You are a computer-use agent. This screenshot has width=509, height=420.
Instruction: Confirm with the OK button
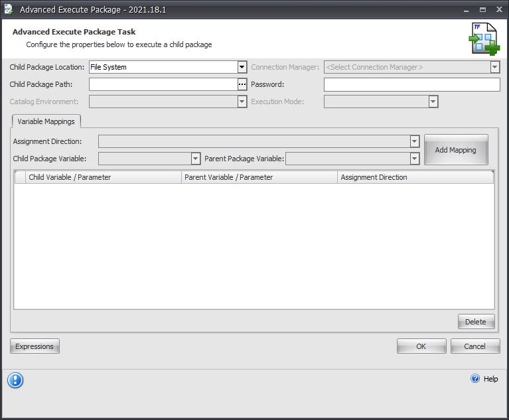(x=421, y=346)
